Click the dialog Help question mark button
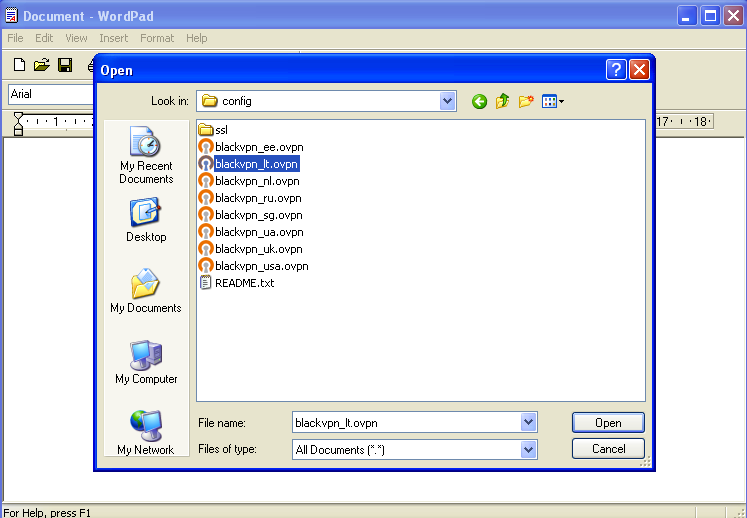747x518 pixels. (x=616, y=70)
